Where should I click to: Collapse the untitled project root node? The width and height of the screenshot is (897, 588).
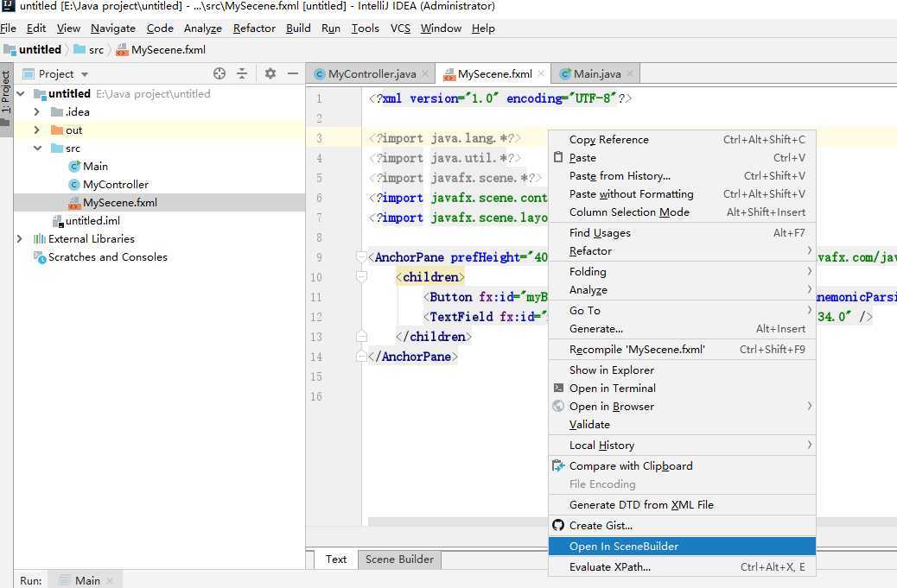point(21,94)
